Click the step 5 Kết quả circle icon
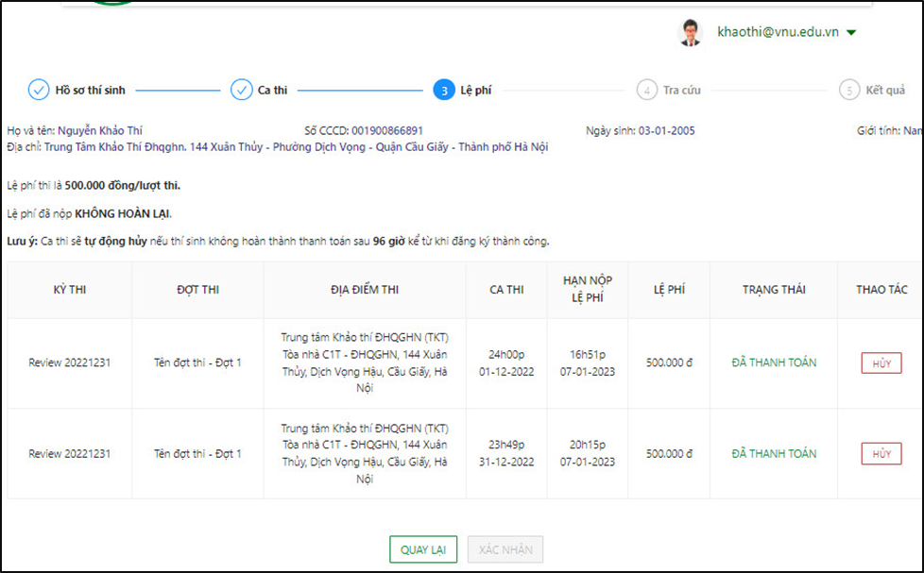Image resolution: width=924 pixels, height=573 pixels. (849, 91)
